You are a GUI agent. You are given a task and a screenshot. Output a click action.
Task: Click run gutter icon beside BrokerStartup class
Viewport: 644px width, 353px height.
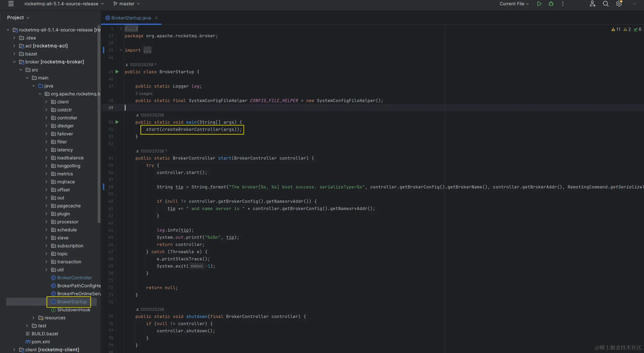(x=117, y=72)
